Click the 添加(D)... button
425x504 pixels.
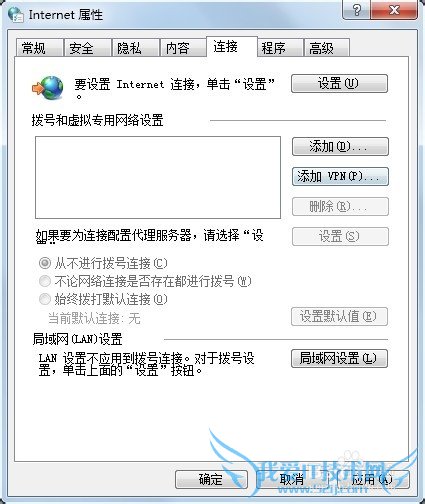coord(340,146)
